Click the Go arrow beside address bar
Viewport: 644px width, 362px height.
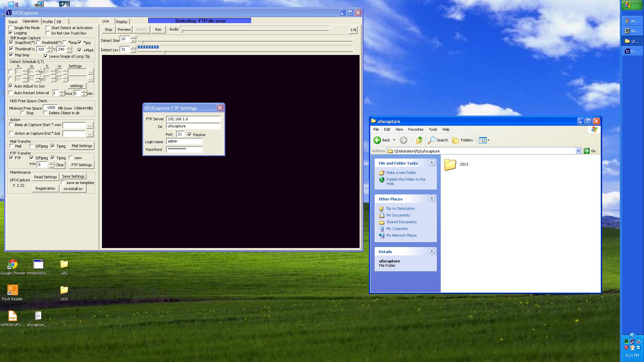pyautogui.click(x=586, y=151)
